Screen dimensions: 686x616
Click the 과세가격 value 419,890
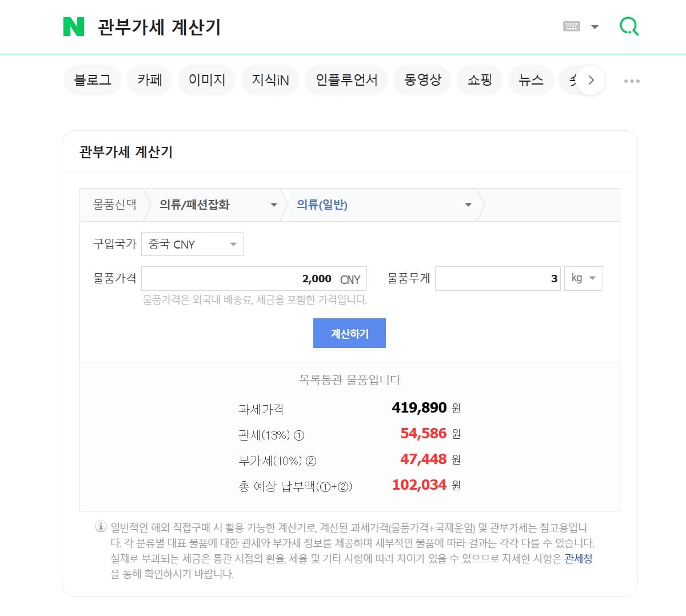click(419, 407)
